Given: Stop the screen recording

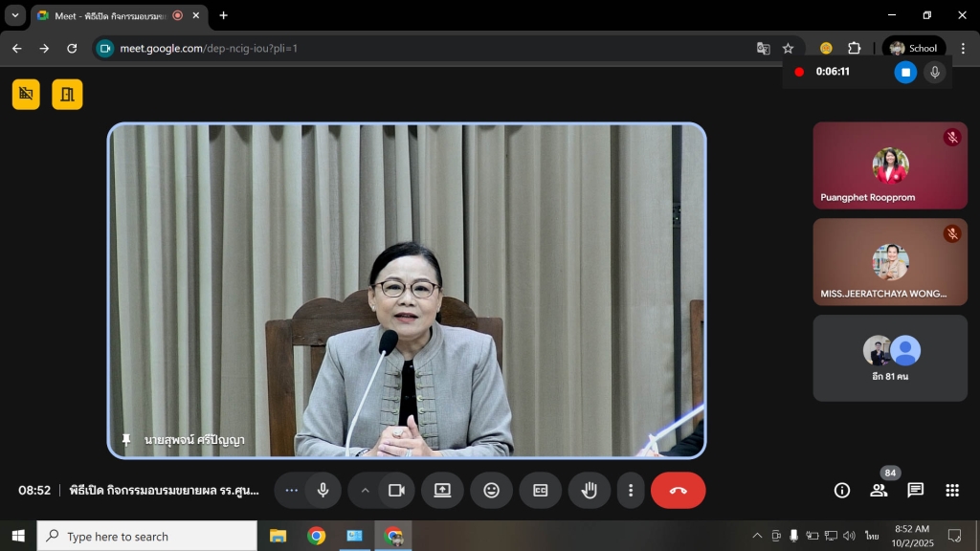Looking at the screenshot, I should [x=905, y=72].
